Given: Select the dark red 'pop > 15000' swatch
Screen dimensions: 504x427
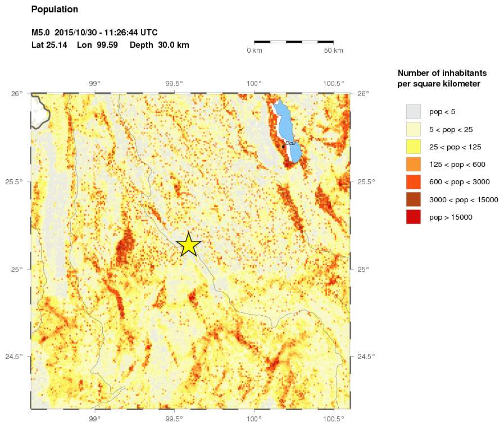Looking at the screenshot, I should (x=414, y=217).
